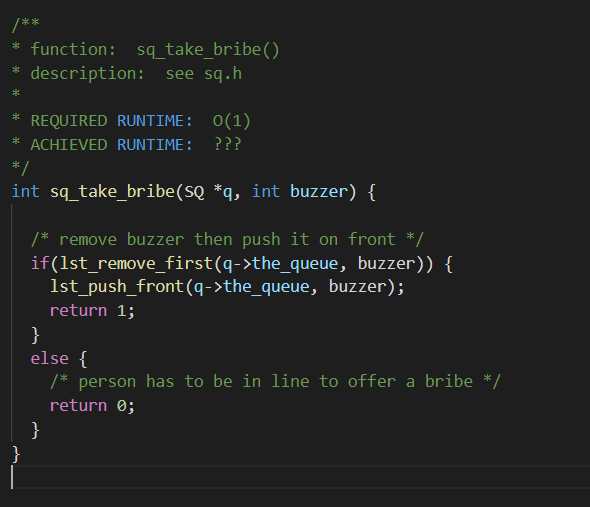590x507 pixels.
Task: Click 'SQ' type in function parameters
Action: pyautogui.click(x=194, y=192)
